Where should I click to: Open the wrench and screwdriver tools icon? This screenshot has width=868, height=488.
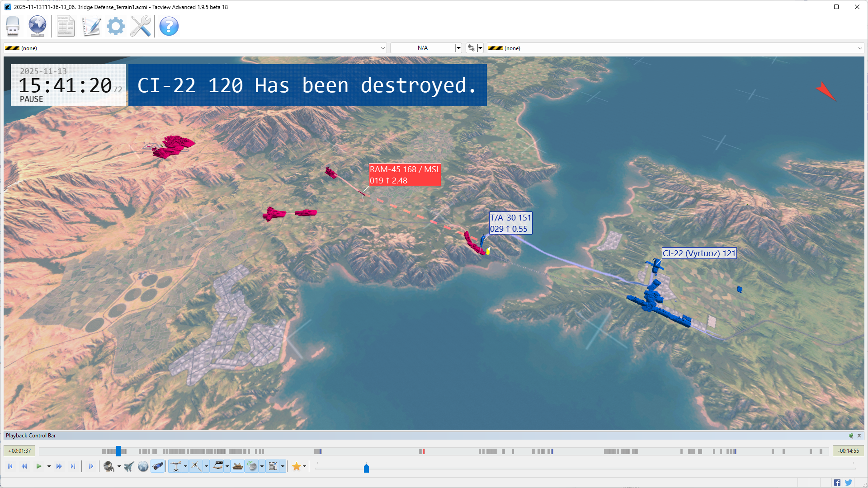(x=141, y=26)
